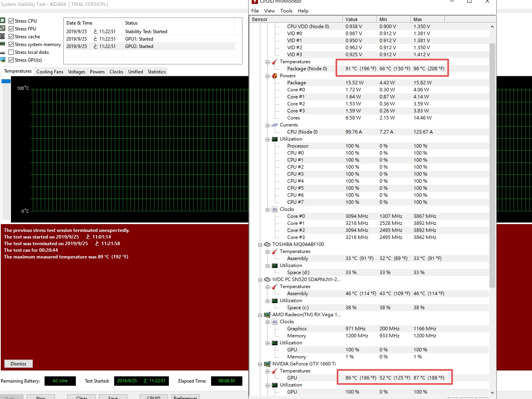
Task: Switch to the Statistics tab
Action: coord(157,72)
